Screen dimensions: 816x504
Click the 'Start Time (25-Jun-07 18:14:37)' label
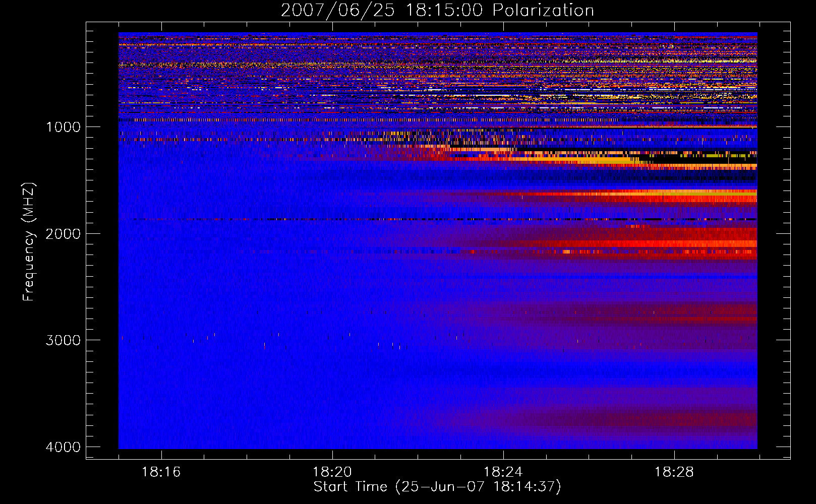(x=437, y=487)
